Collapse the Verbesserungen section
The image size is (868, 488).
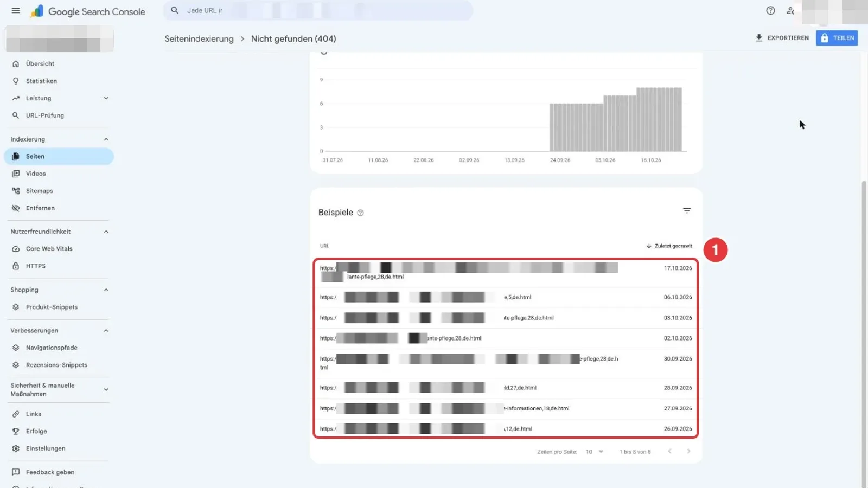tap(106, 331)
